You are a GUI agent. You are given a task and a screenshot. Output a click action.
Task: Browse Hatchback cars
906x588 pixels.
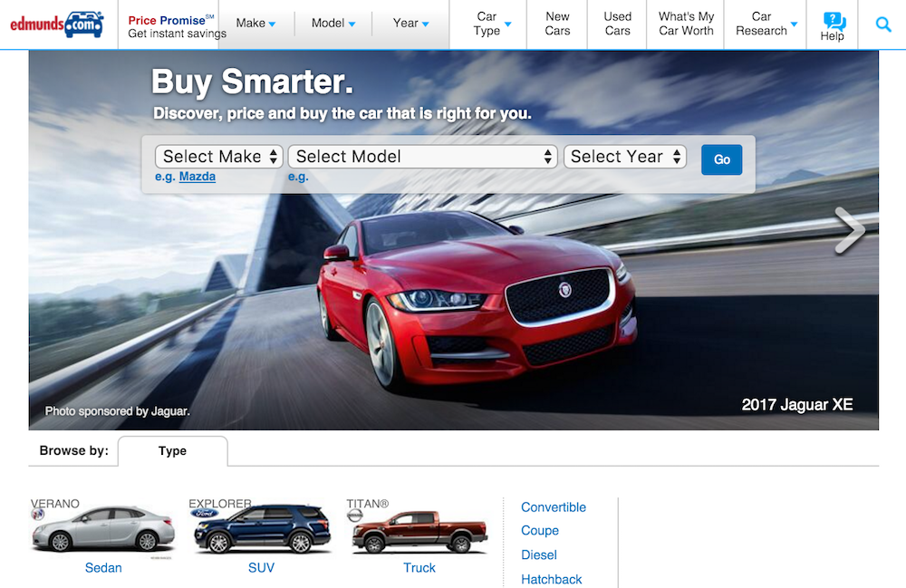click(552, 579)
